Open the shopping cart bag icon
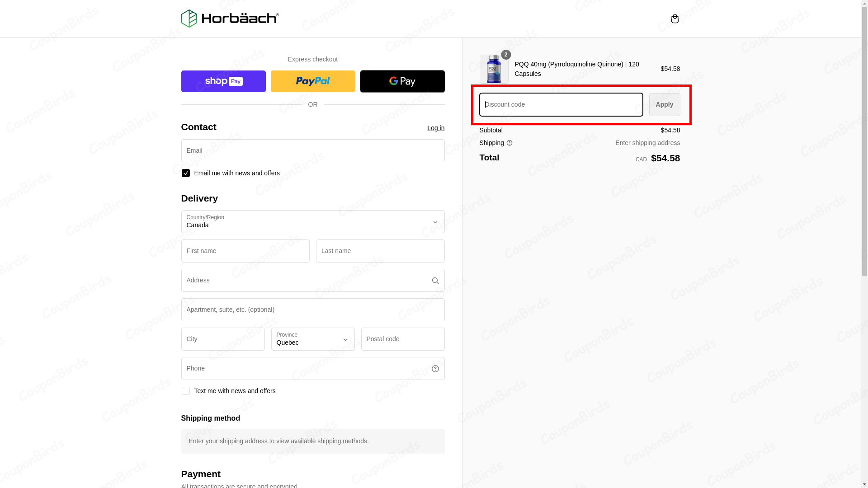 click(x=675, y=19)
